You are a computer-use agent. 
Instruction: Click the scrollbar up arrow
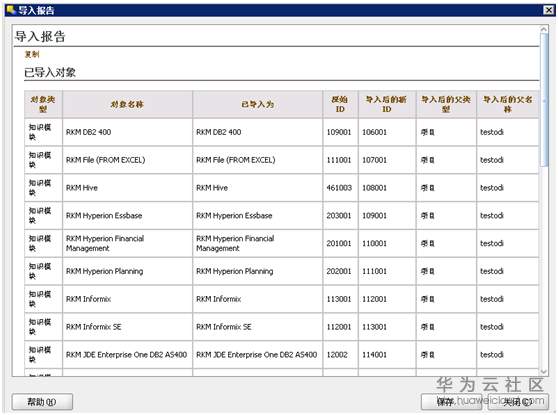point(544,30)
